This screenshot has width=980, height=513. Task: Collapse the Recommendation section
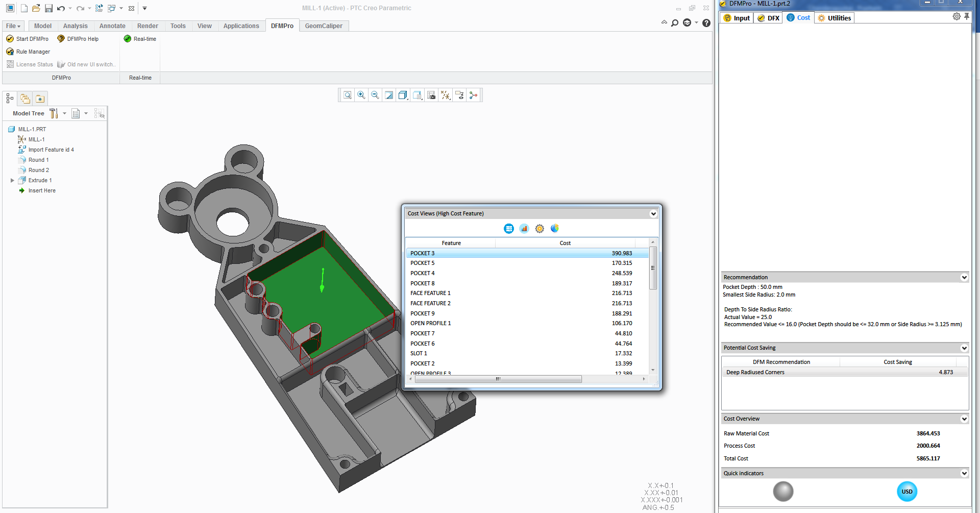[964, 278]
